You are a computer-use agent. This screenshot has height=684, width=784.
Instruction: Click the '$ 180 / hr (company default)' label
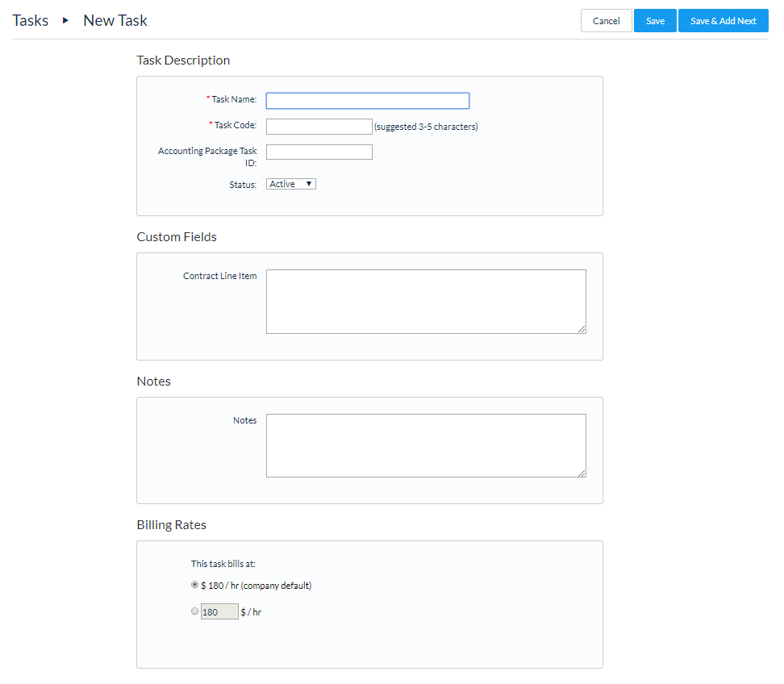pos(256,586)
